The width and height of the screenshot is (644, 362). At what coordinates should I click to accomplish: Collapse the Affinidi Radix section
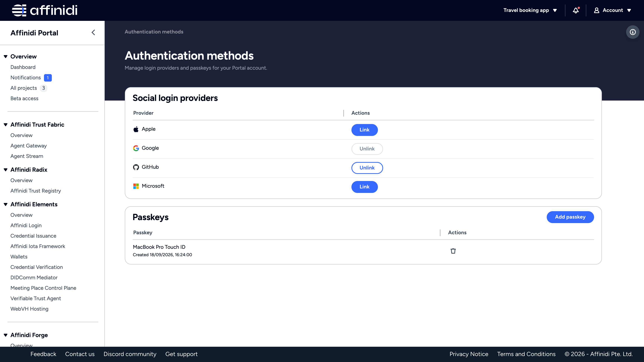(x=6, y=170)
